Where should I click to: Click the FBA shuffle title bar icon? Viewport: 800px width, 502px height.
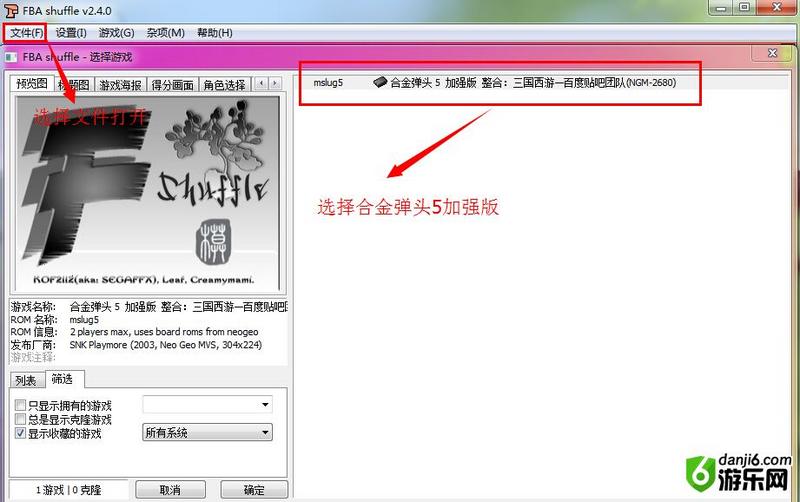click(x=11, y=10)
